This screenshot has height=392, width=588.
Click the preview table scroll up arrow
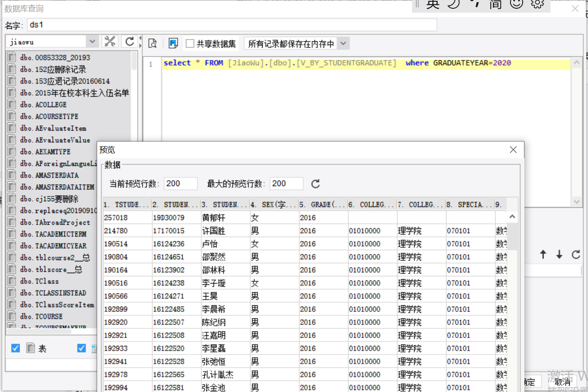point(512,216)
